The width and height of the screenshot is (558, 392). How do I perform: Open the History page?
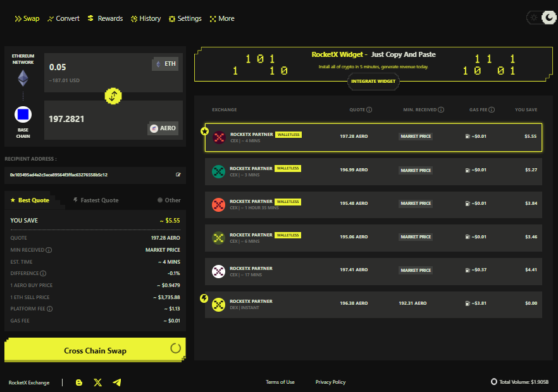point(146,18)
